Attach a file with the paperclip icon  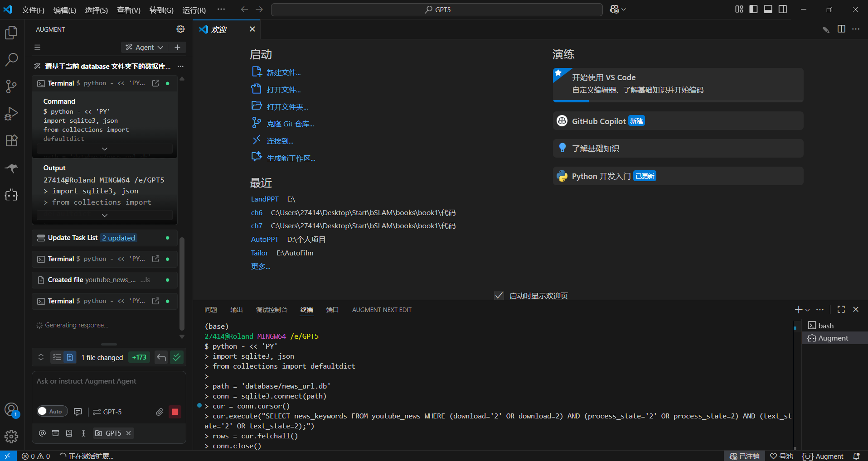click(160, 412)
